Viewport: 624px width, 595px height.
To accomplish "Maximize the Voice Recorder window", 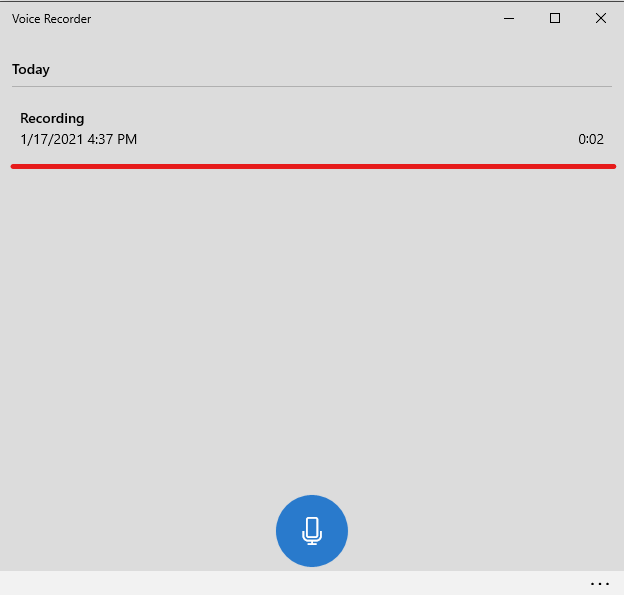I will pyautogui.click(x=555, y=18).
